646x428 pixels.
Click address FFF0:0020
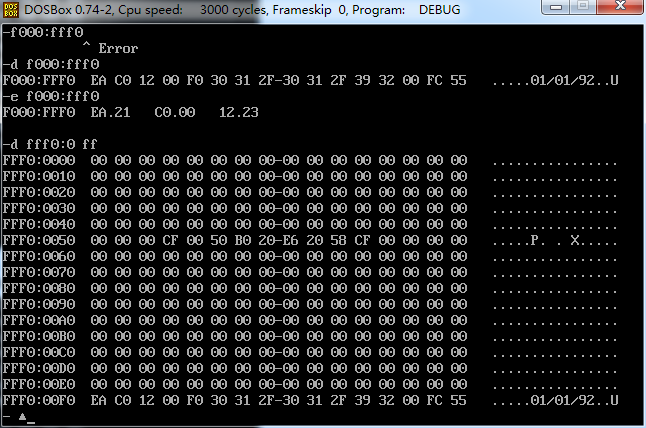39,192
